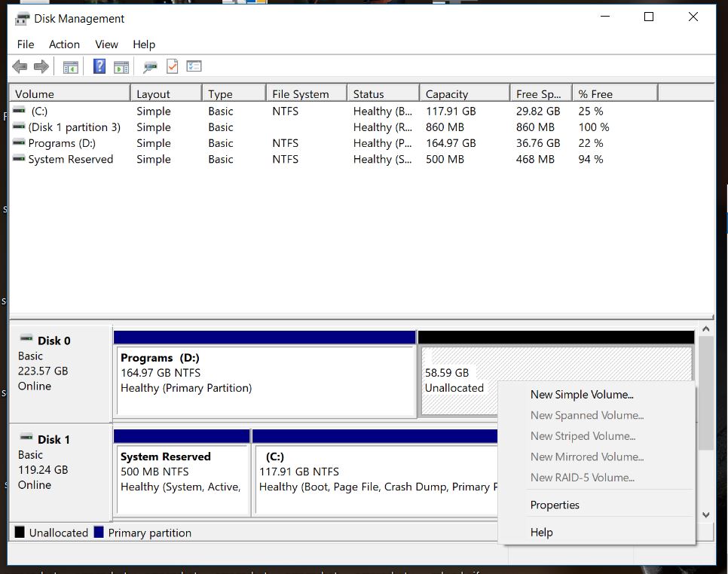Select the Disk 0 drive icon

[x=27, y=340]
